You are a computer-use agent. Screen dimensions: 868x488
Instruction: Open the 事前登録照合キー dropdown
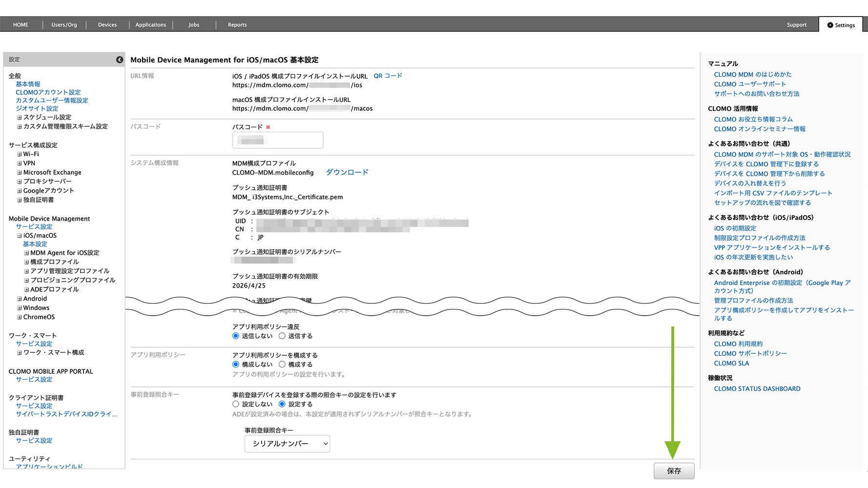tap(287, 444)
